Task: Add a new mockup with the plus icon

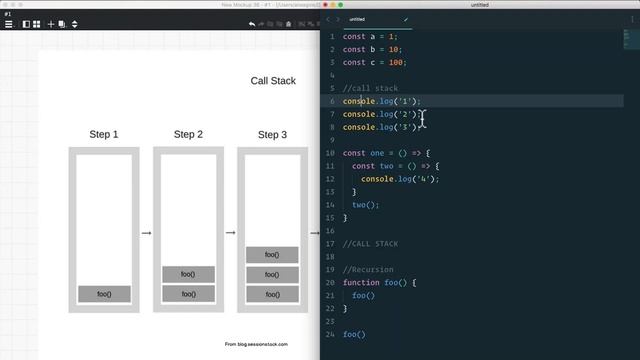Action: (x=51, y=24)
